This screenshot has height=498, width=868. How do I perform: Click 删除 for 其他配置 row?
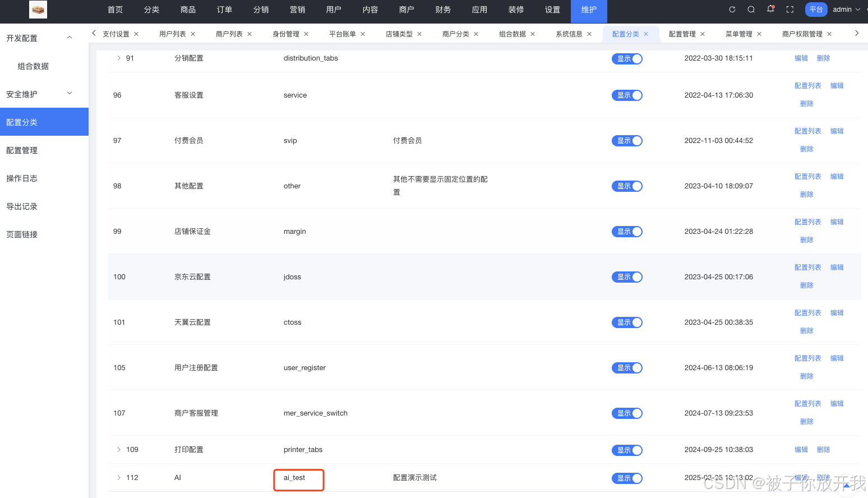click(x=806, y=195)
